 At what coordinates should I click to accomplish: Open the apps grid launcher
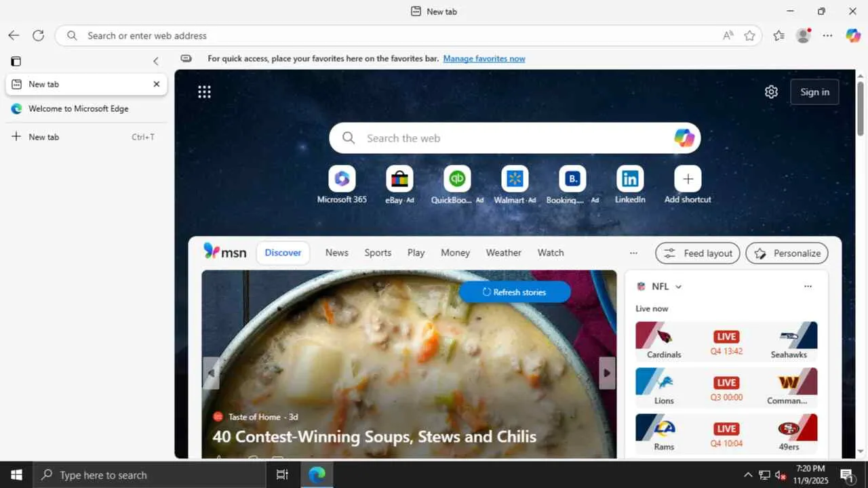point(204,91)
